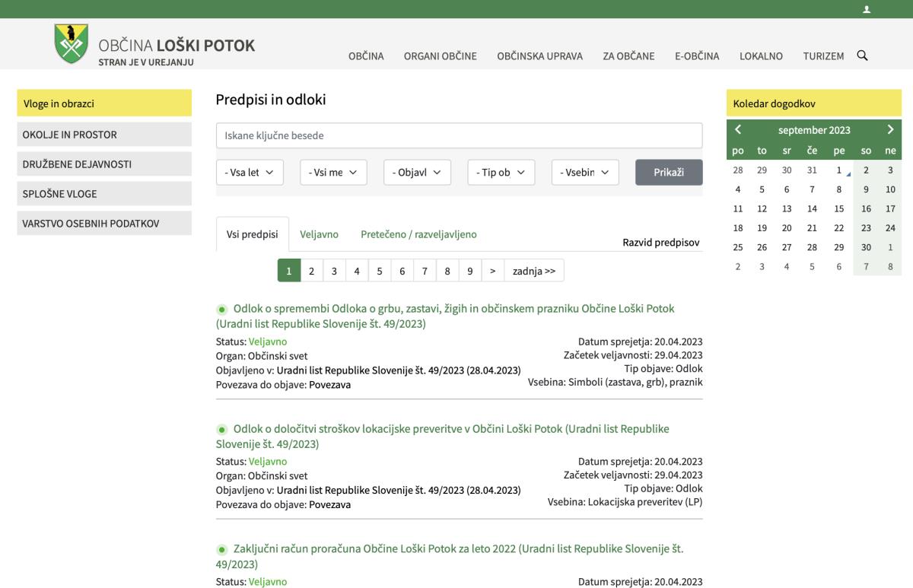The image size is (913, 588).
Task: Open the Lokalno menu
Action: coord(761,56)
